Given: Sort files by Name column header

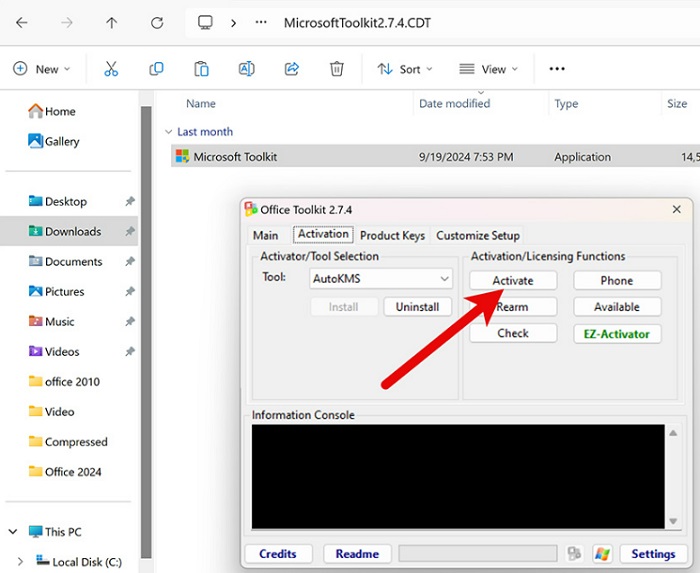Looking at the screenshot, I should tap(201, 104).
